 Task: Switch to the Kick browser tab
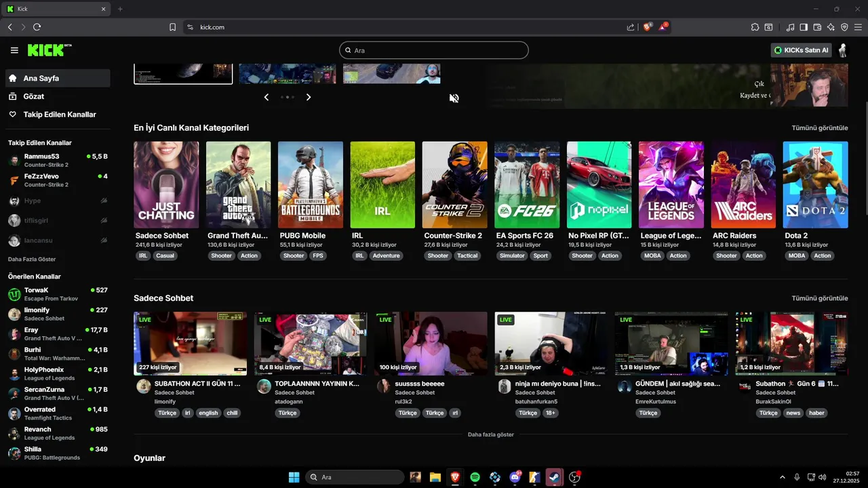(x=56, y=9)
